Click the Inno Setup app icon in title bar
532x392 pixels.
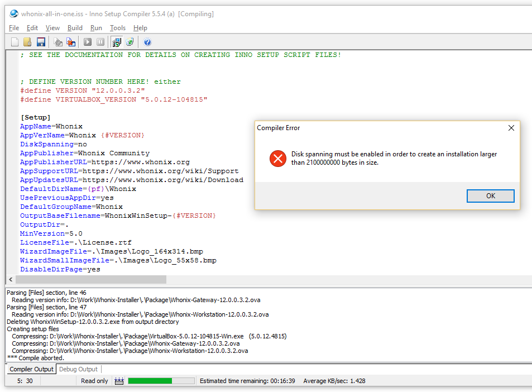[14, 14]
